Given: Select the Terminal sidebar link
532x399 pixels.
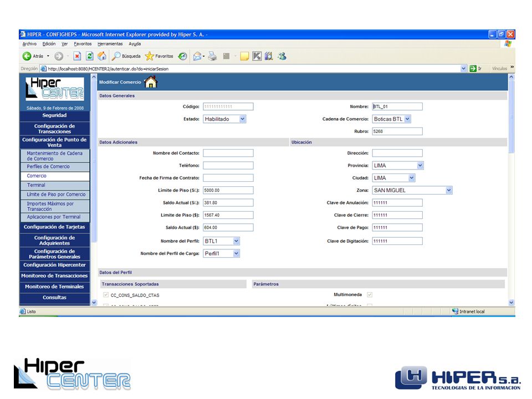Looking at the screenshot, I should click(x=55, y=185).
